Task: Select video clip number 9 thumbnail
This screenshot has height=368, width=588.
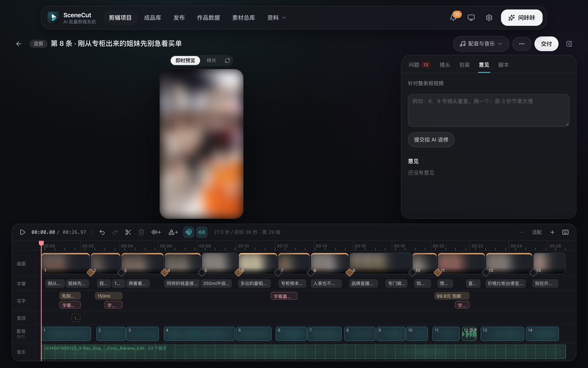Action: pyautogui.click(x=381, y=263)
